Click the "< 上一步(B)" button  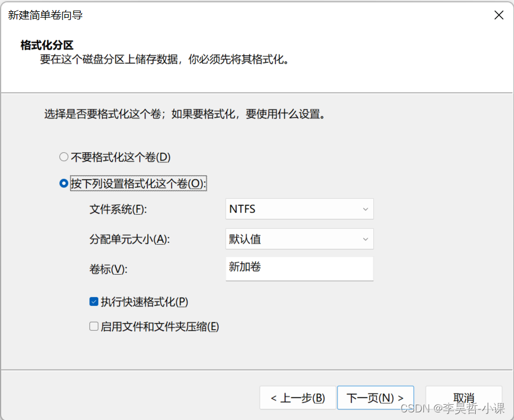tap(297, 398)
